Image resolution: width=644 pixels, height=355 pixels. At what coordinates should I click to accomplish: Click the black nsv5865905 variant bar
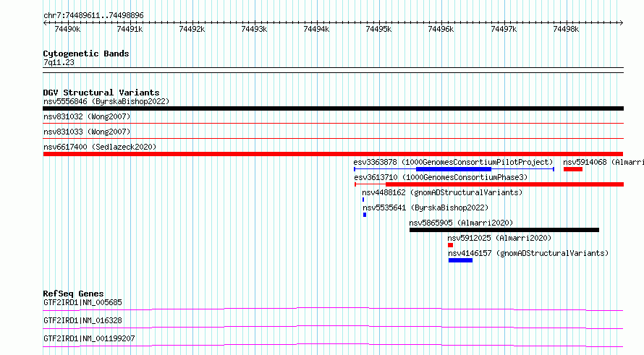[504, 230]
